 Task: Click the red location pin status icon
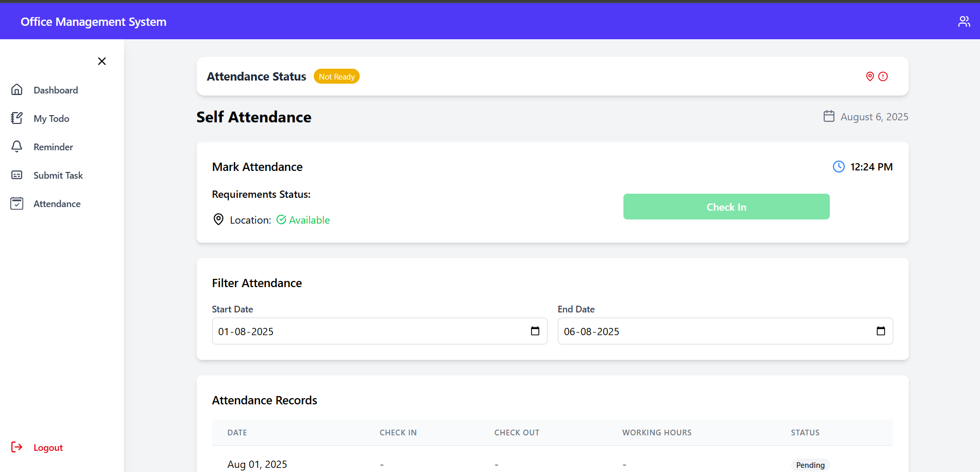tap(870, 76)
